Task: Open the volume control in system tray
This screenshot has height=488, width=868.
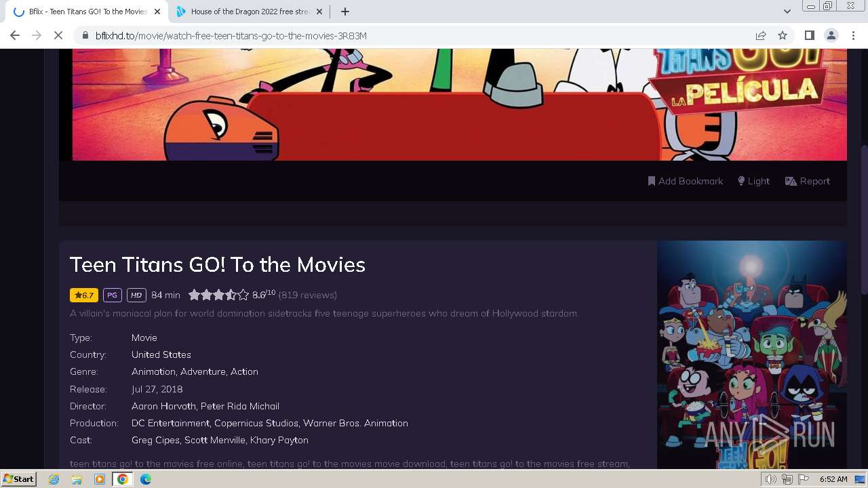Action: (771, 479)
